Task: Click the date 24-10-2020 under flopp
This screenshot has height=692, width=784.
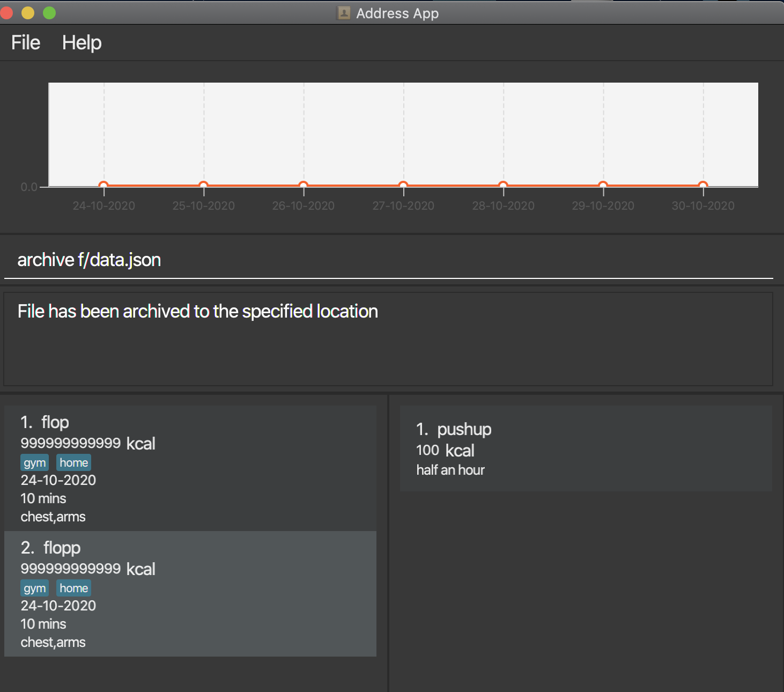Action: (x=58, y=606)
